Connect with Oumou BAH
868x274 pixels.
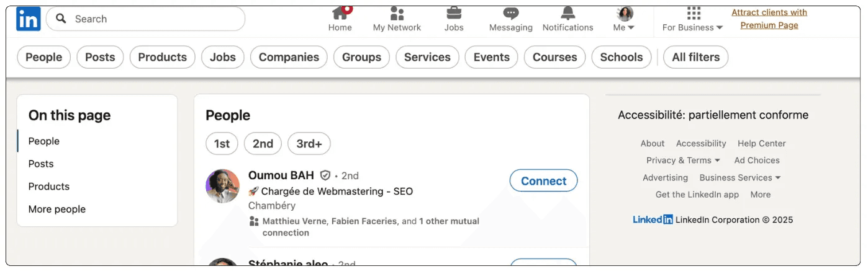(543, 181)
